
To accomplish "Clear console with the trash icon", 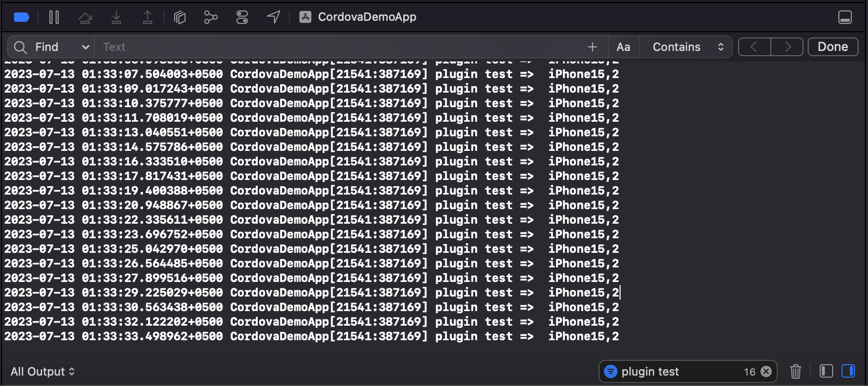I will [795, 371].
